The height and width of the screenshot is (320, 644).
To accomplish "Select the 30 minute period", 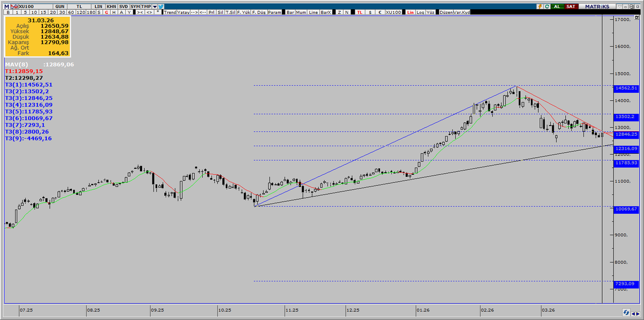I will pos(62,12).
